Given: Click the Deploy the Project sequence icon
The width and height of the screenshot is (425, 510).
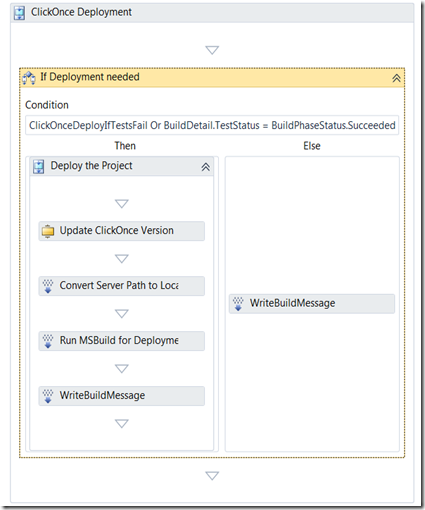Looking at the screenshot, I should click(39, 166).
